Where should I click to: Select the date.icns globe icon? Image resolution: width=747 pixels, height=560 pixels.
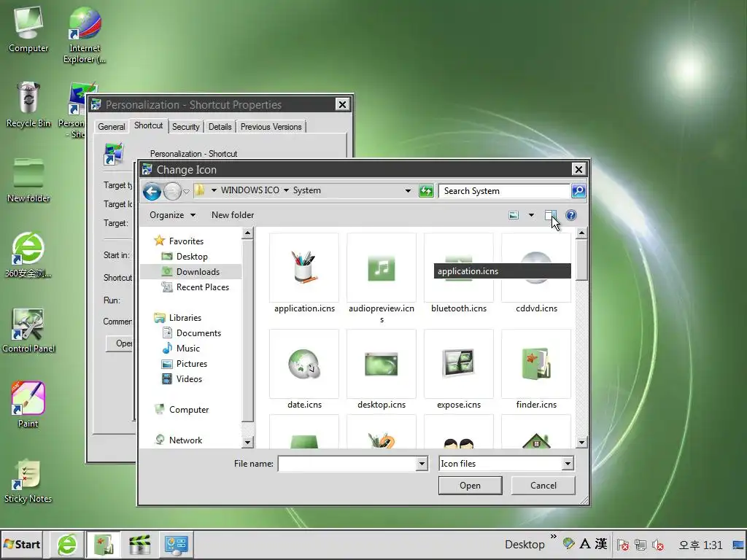pyautogui.click(x=304, y=364)
